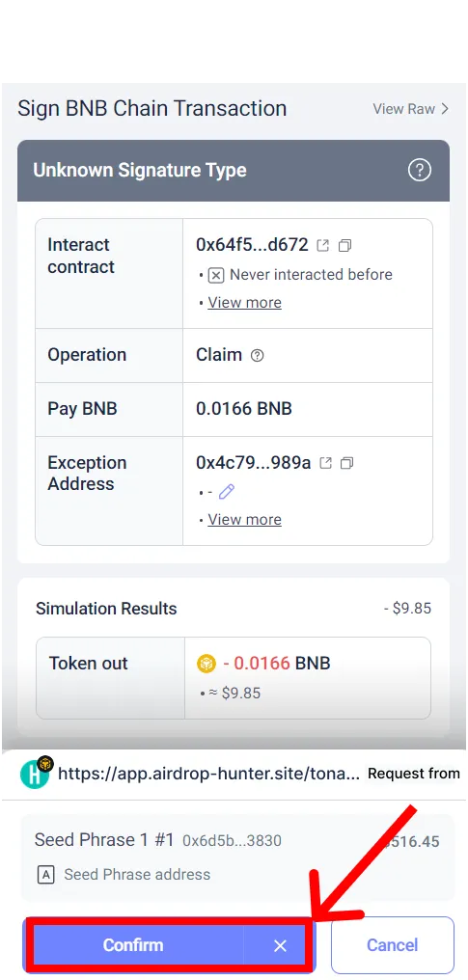This screenshot has height=980, width=468.
Task: Open help icon in Unknown Signature Type header
Action: [x=419, y=170]
